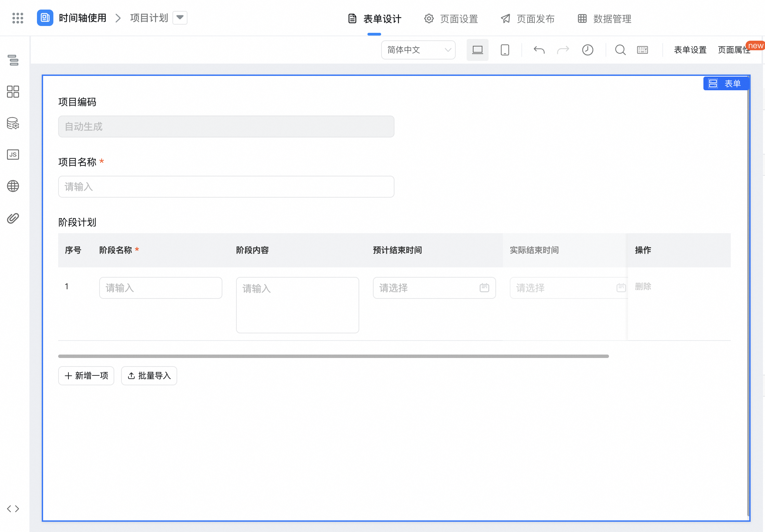This screenshot has width=765, height=532.
Task: Click the redo arrow icon
Action: (563, 50)
